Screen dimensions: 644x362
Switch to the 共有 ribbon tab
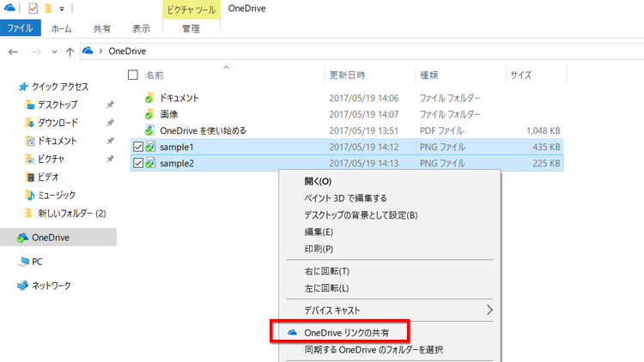(x=102, y=28)
